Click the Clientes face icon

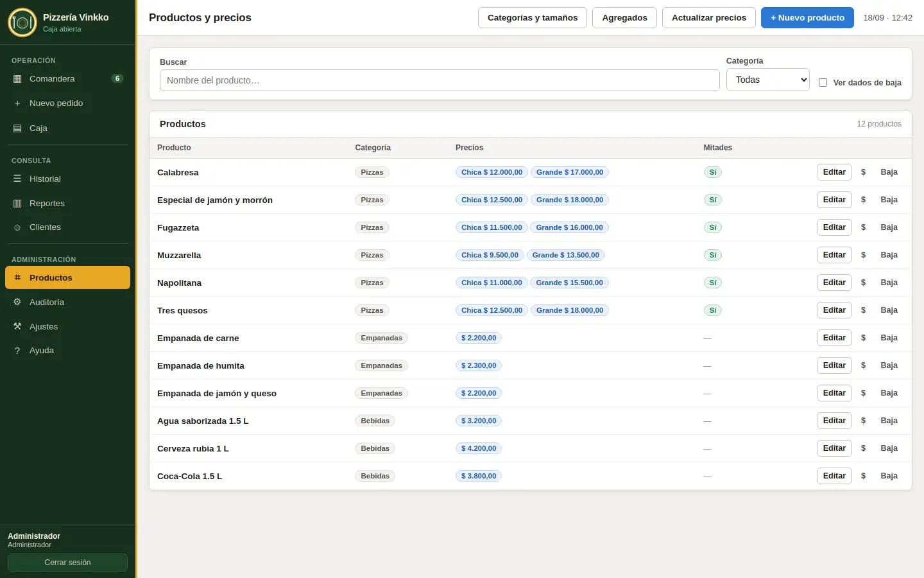[17, 227]
